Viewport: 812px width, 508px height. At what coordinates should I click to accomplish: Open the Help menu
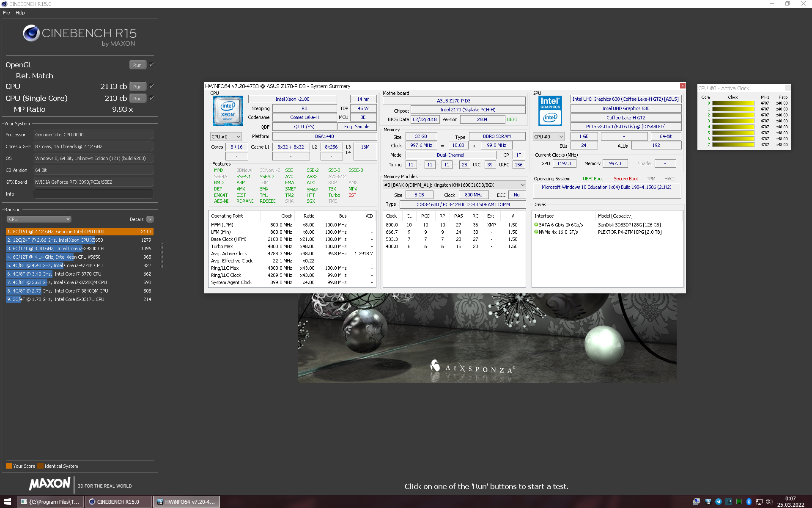pos(20,13)
